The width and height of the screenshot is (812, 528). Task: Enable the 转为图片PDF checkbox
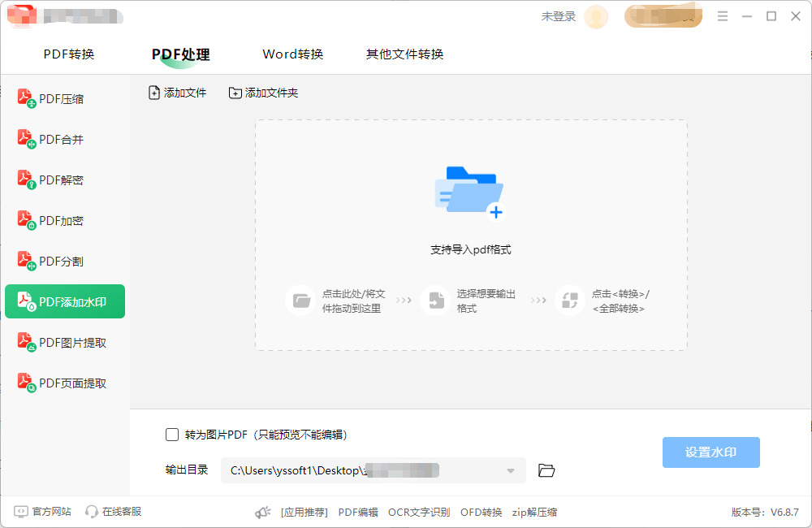[172, 435]
